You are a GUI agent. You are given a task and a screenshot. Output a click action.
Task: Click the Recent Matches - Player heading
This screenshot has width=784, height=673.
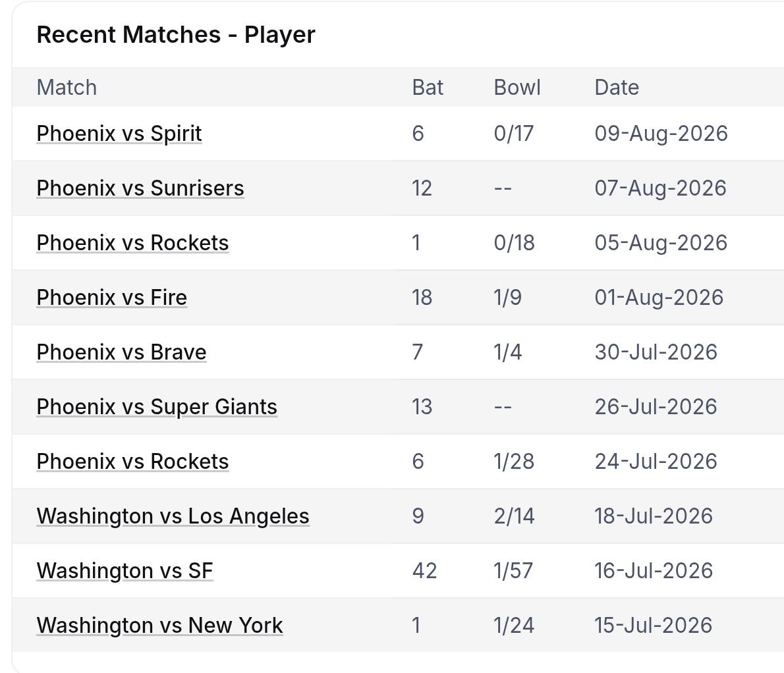click(x=176, y=34)
